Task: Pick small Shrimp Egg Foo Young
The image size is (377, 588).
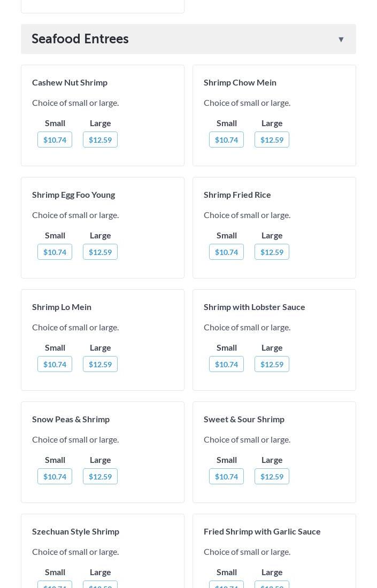Action: pyautogui.click(x=55, y=252)
